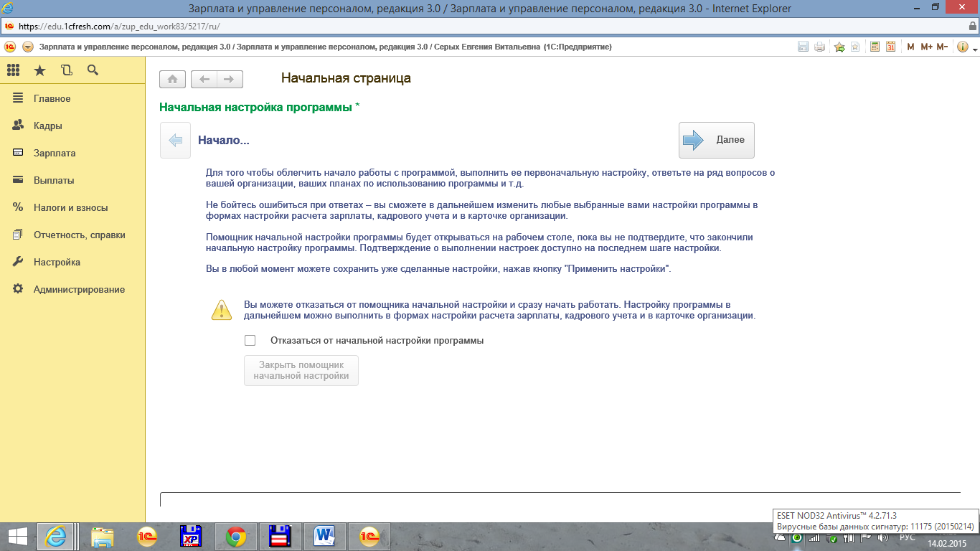Screen dimensions: 980x551
Task: Open File Explorer from the taskbar
Action: tap(103, 537)
